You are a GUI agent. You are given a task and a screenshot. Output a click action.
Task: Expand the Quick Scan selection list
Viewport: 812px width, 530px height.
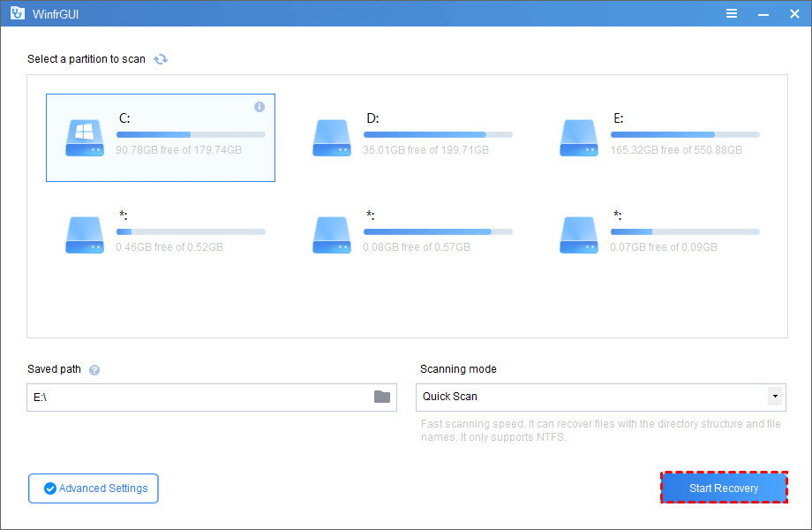point(774,397)
